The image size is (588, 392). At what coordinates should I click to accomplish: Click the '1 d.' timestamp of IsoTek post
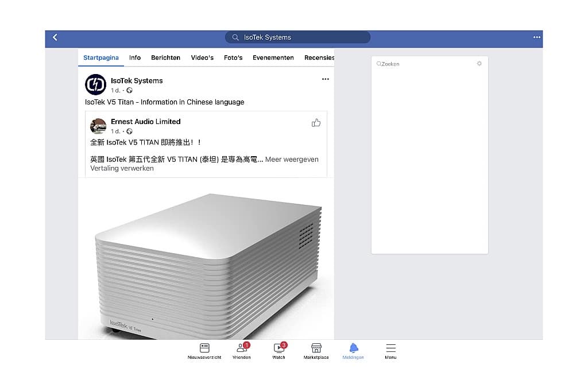pos(115,90)
